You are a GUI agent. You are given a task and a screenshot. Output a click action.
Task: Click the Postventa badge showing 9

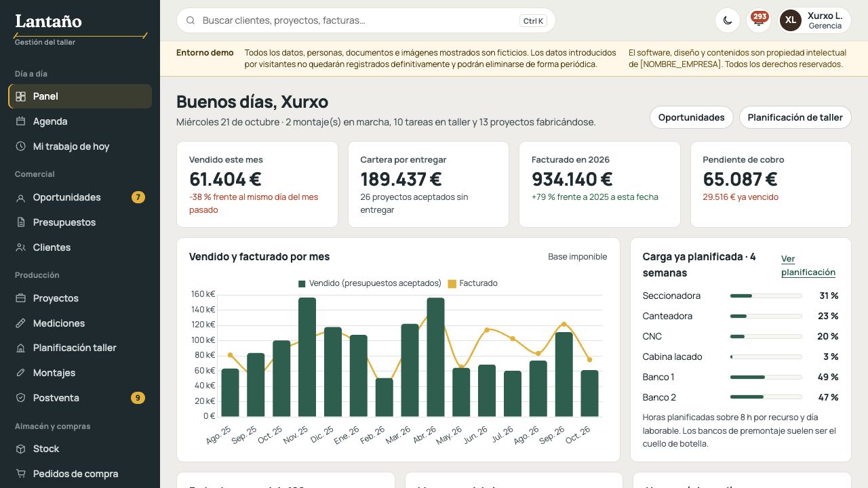[138, 398]
